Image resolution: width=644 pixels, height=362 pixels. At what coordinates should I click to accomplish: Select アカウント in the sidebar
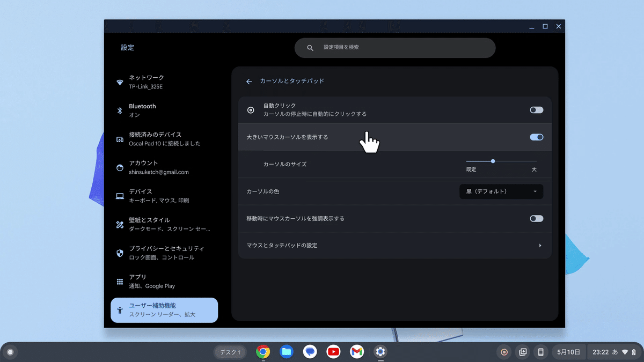tap(164, 167)
